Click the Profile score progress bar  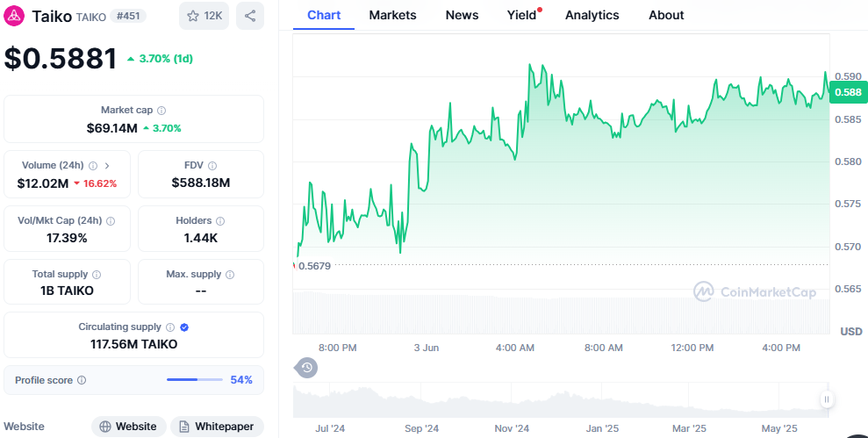pyautogui.click(x=194, y=380)
